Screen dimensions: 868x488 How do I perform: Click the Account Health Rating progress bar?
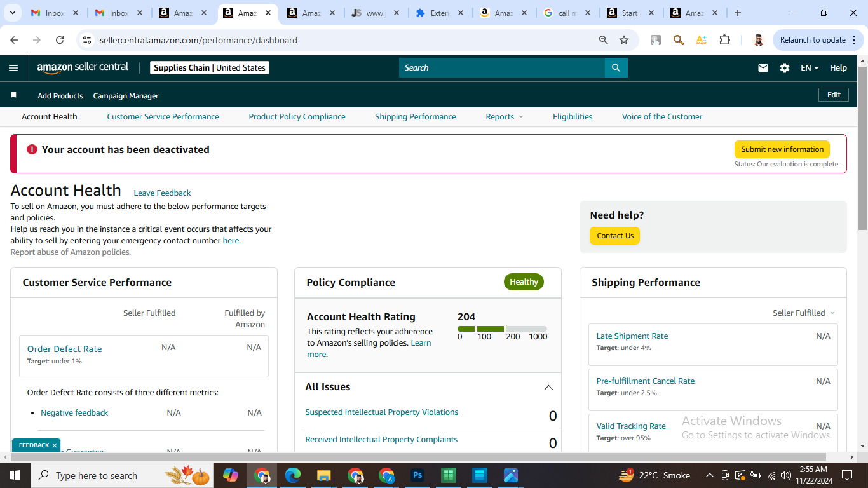tap(502, 329)
